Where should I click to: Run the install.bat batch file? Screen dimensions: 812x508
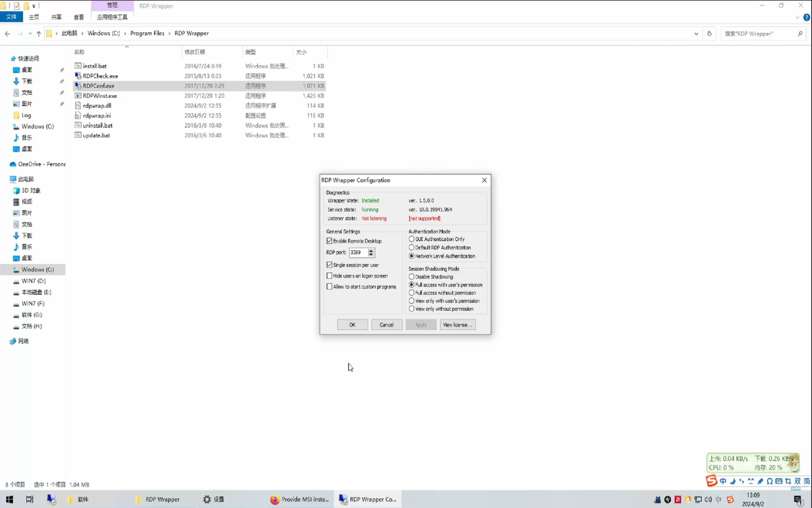pos(94,65)
